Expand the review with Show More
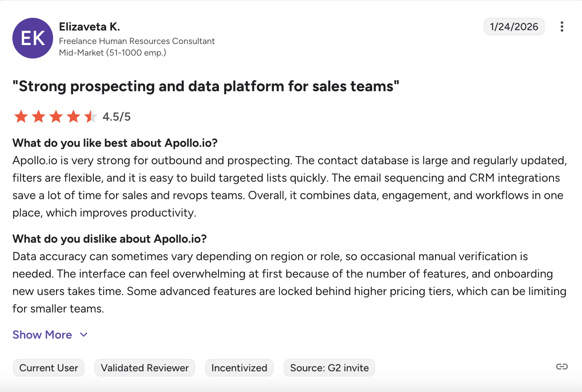 point(42,335)
